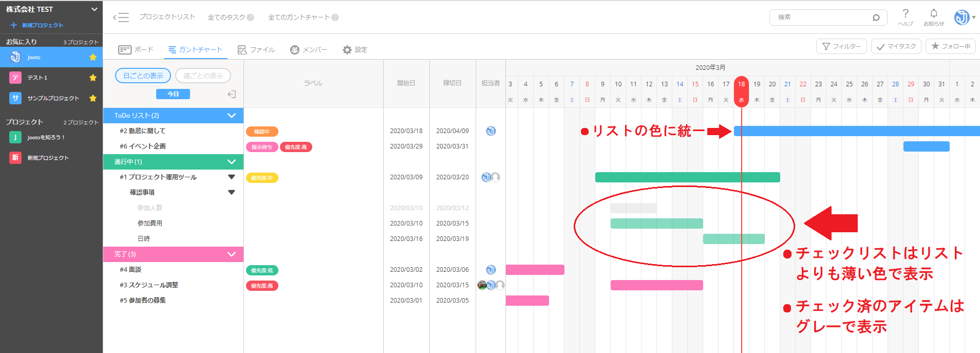Collapse the sidebar with hamburger arrow icon
The height and width of the screenshot is (353, 980).
click(x=121, y=17)
